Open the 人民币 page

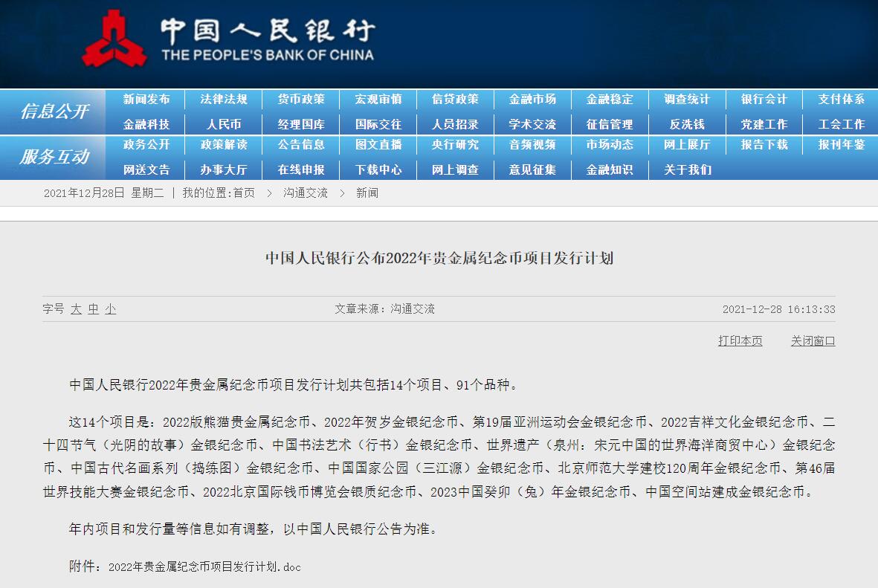pos(224,124)
